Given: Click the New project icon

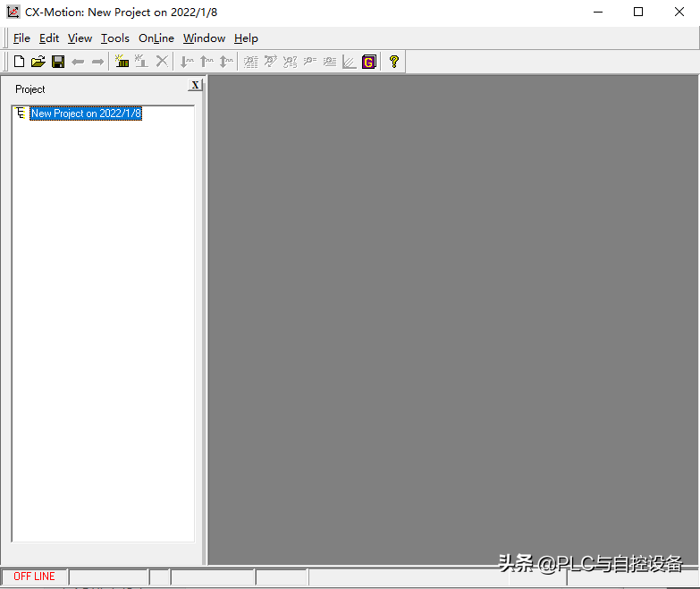Looking at the screenshot, I should pyautogui.click(x=19, y=62).
